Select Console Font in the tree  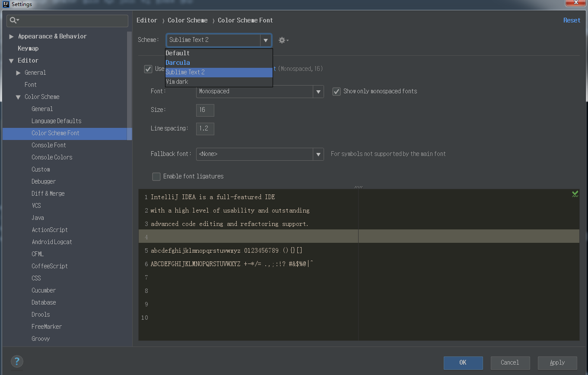point(49,145)
